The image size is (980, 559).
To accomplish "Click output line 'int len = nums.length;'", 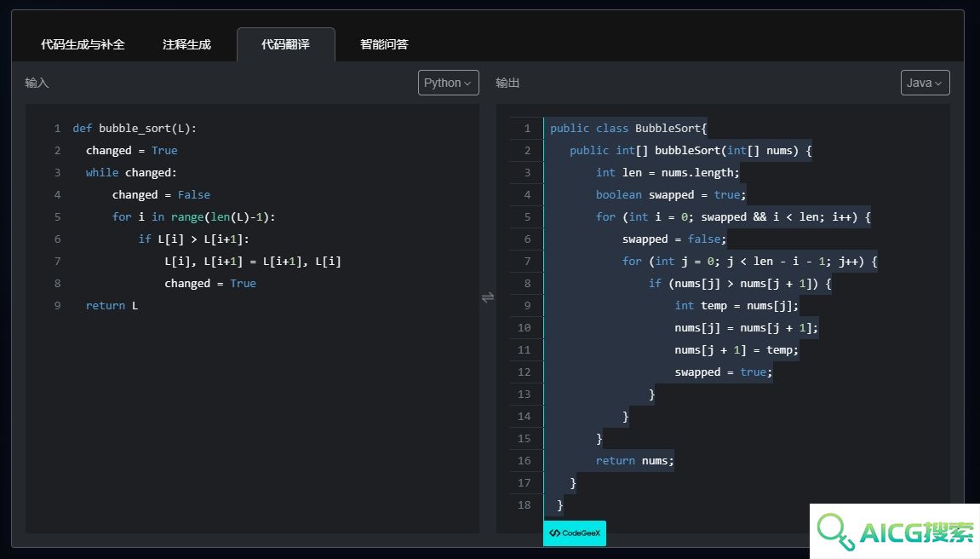I will pos(668,173).
